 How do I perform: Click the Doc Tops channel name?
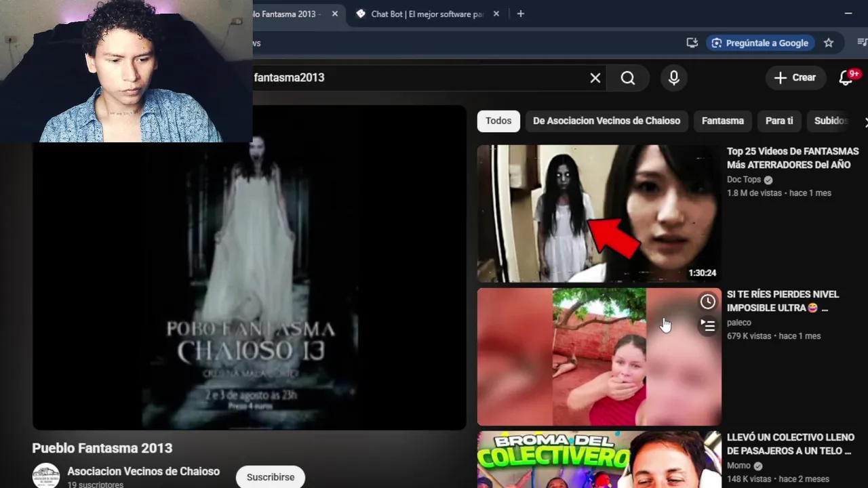744,180
